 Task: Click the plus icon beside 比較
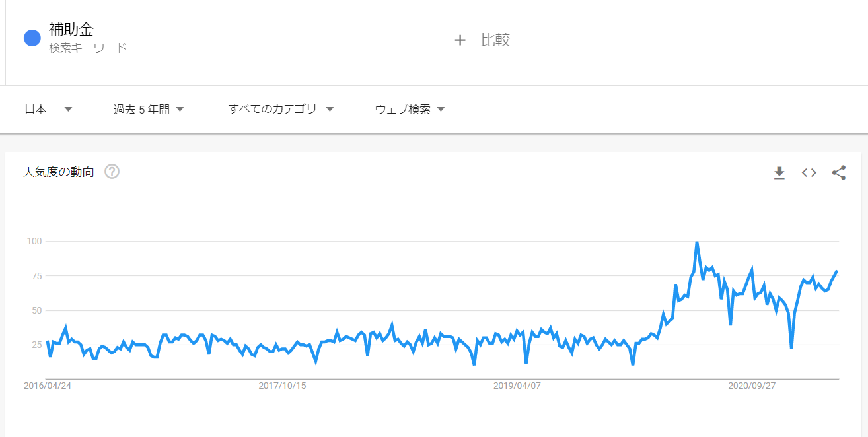(460, 40)
